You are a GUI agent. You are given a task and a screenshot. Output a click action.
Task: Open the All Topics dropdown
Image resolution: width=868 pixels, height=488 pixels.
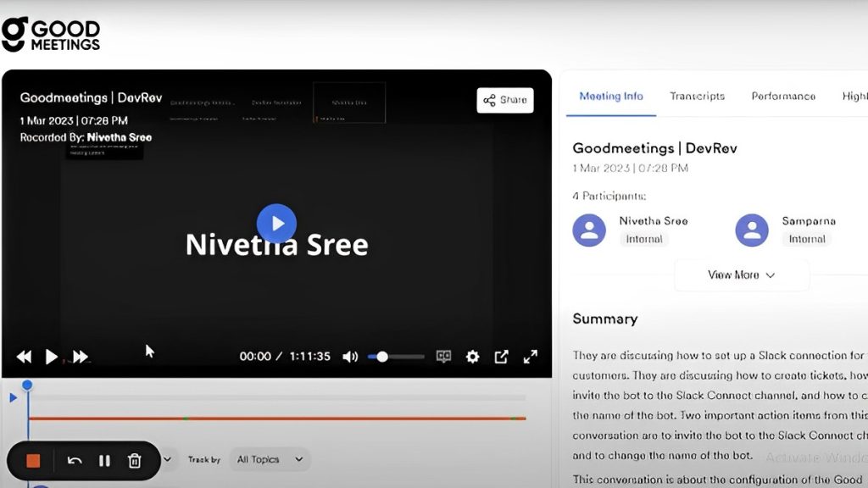pos(270,459)
